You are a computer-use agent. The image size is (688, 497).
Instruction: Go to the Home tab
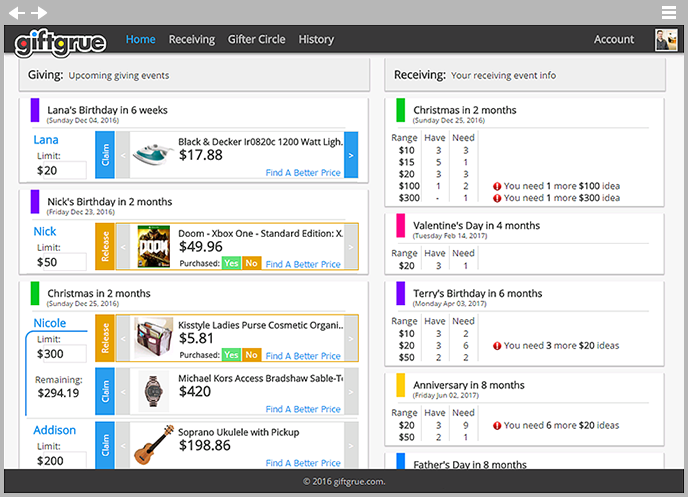(140, 39)
